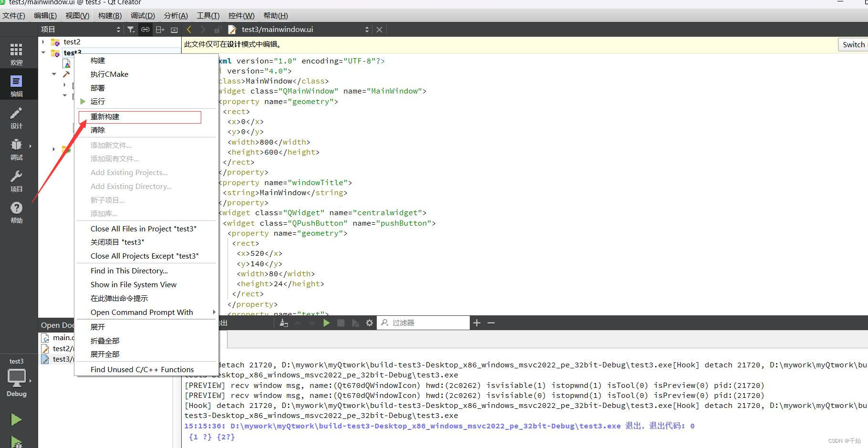
Task: Stop the running program with the square icon
Action: 341,323
